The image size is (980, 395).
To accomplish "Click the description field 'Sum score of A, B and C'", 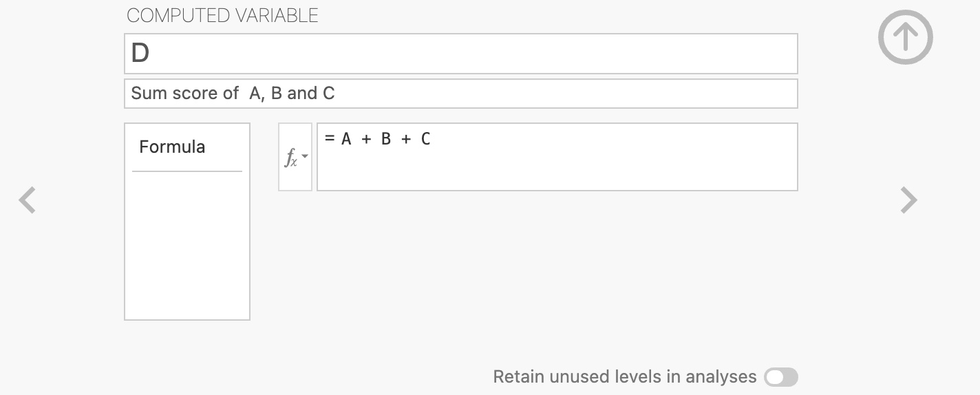I will [x=460, y=94].
